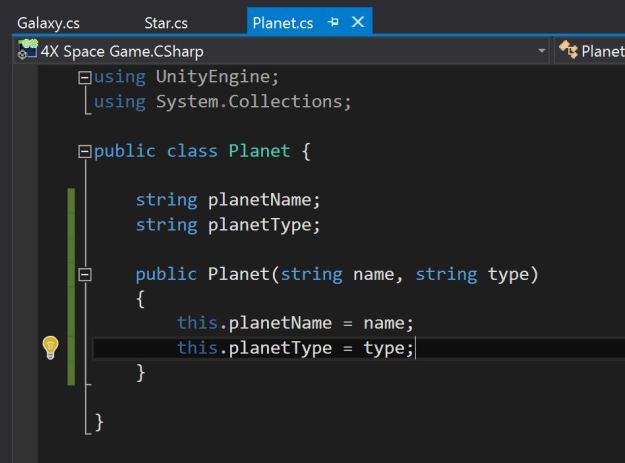
Task: Select the Planet.cs tab title
Action: (x=283, y=23)
